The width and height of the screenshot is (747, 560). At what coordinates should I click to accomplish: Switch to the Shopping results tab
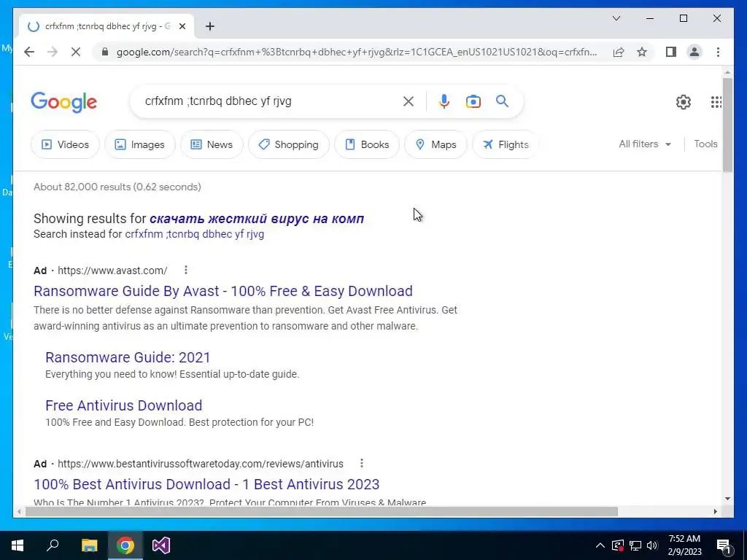pos(289,144)
